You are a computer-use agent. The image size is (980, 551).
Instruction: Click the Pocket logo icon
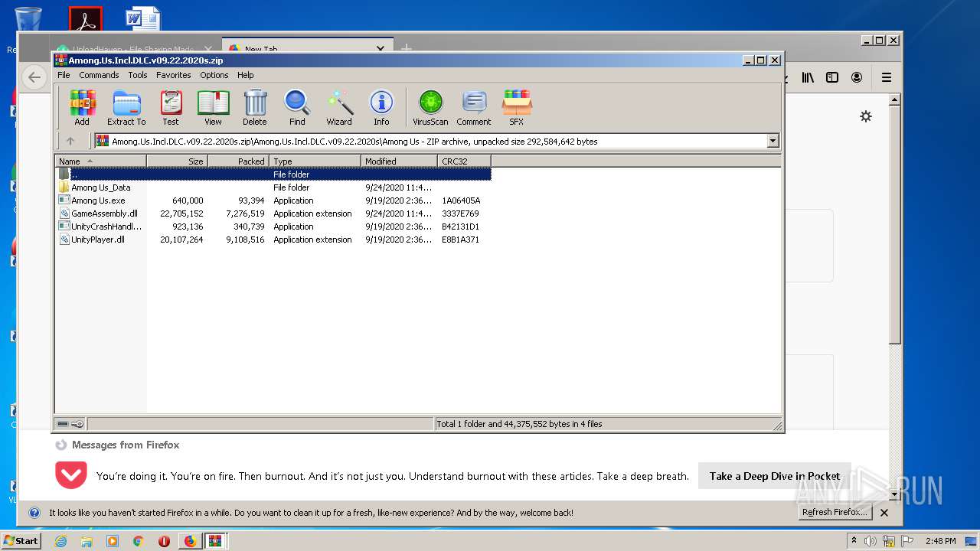tap(71, 475)
